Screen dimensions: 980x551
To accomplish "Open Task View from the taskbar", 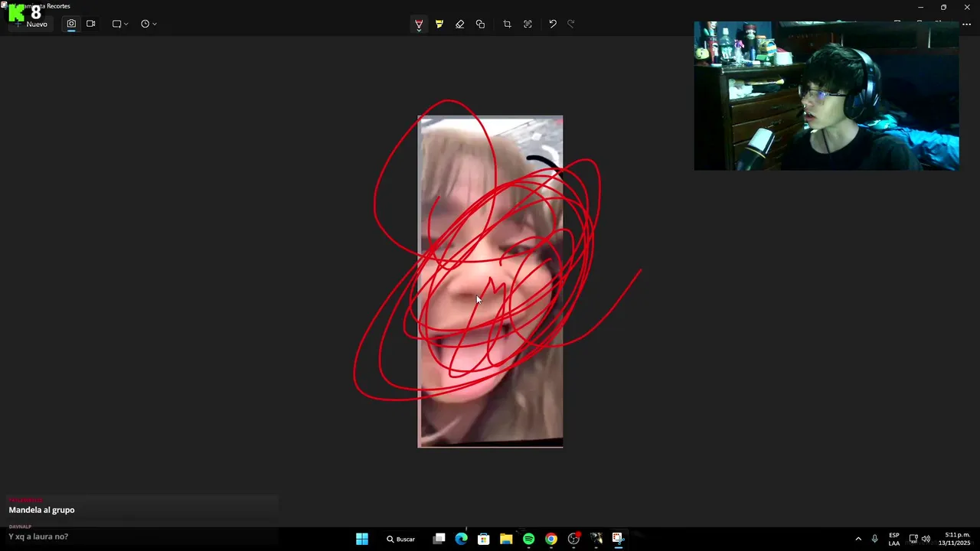I will click(x=439, y=539).
